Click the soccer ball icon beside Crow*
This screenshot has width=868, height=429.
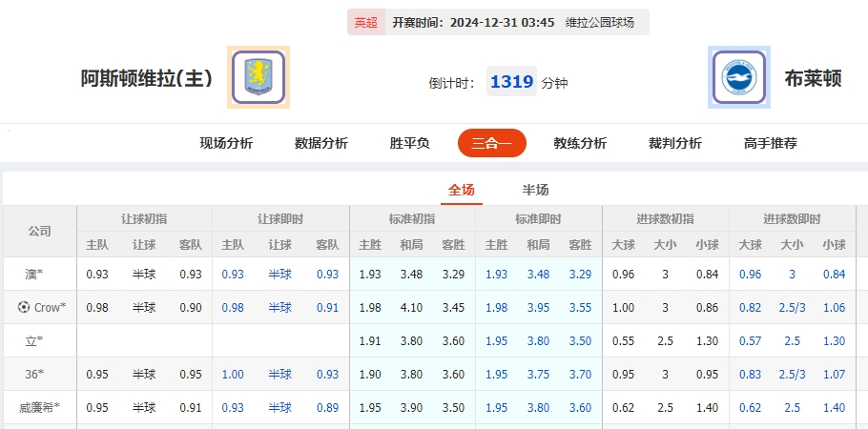pyautogui.click(x=24, y=308)
